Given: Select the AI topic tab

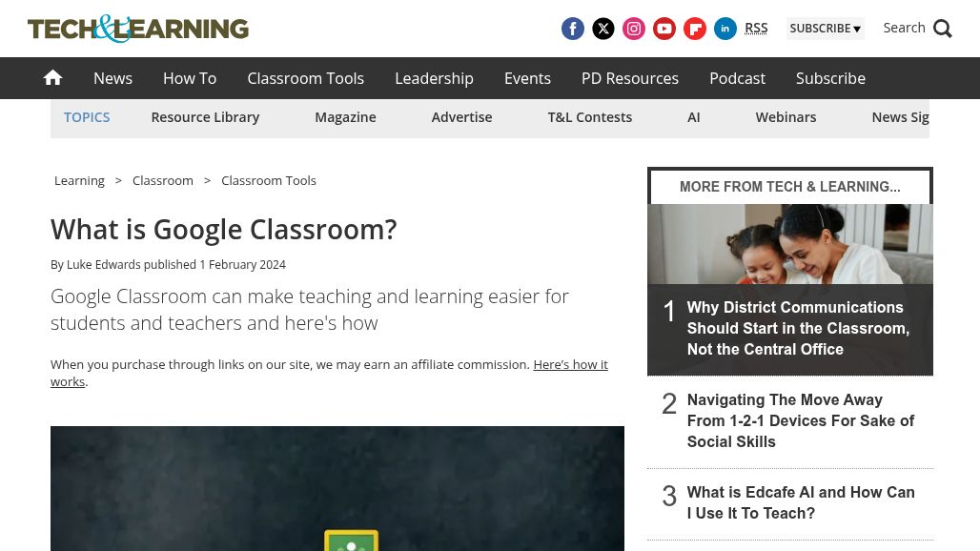Looking at the screenshot, I should (694, 117).
